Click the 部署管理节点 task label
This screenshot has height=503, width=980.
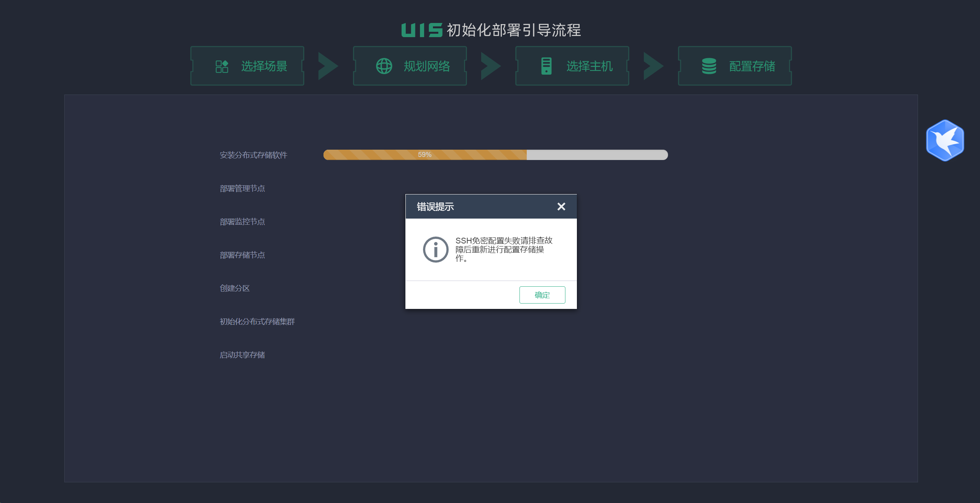(x=242, y=188)
